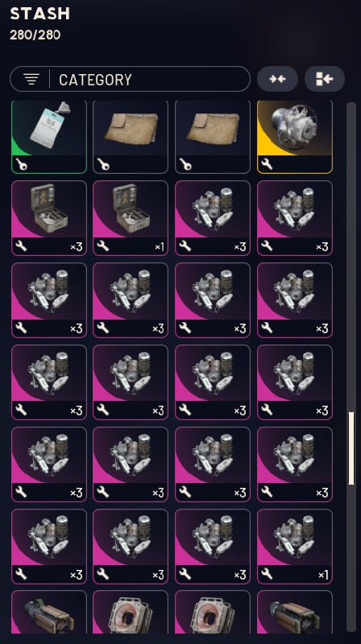Select the last components stack with quantity one
The width and height of the screenshot is (361, 644).
click(295, 547)
